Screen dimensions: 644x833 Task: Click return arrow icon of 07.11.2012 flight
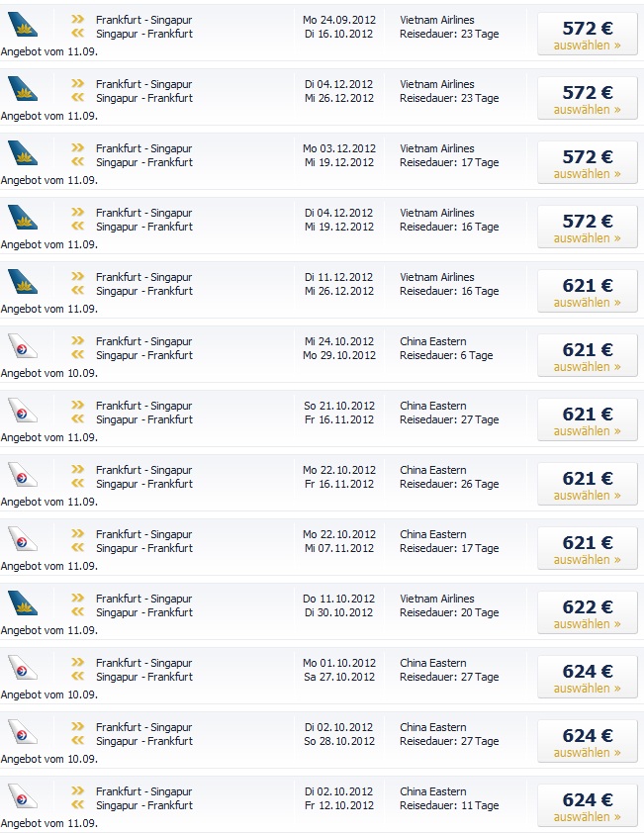pyautogui.click(x=77, y=547)
